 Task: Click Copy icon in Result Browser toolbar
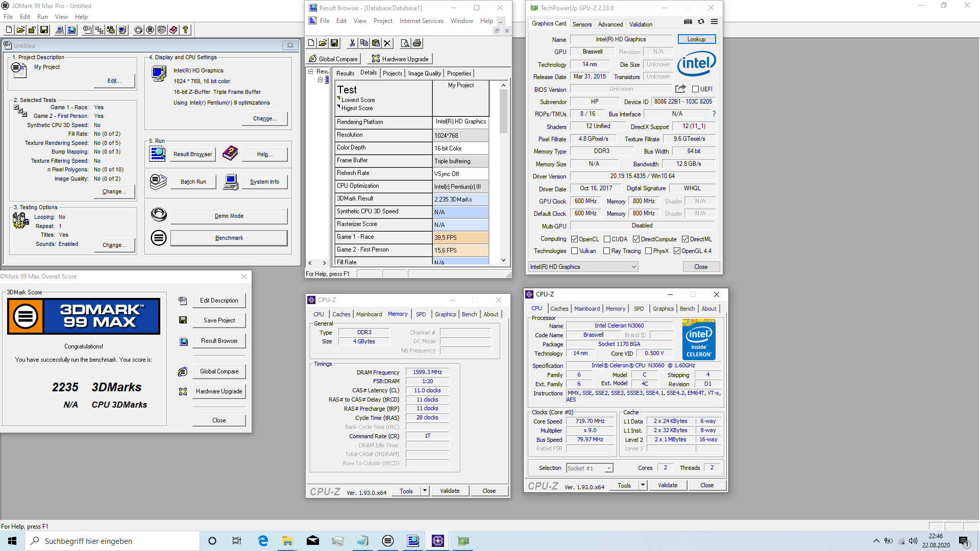(x=364, y=43)
